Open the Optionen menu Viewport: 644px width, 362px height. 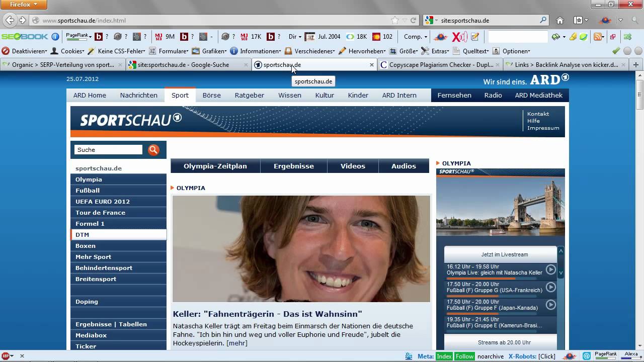pos(511,51)
